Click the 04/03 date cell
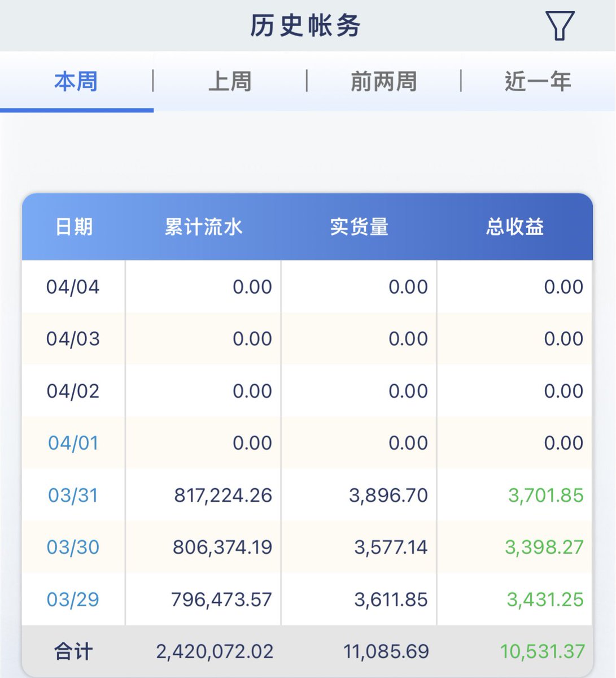This screenshot has width=616, height=678. (x=73, y=339)
